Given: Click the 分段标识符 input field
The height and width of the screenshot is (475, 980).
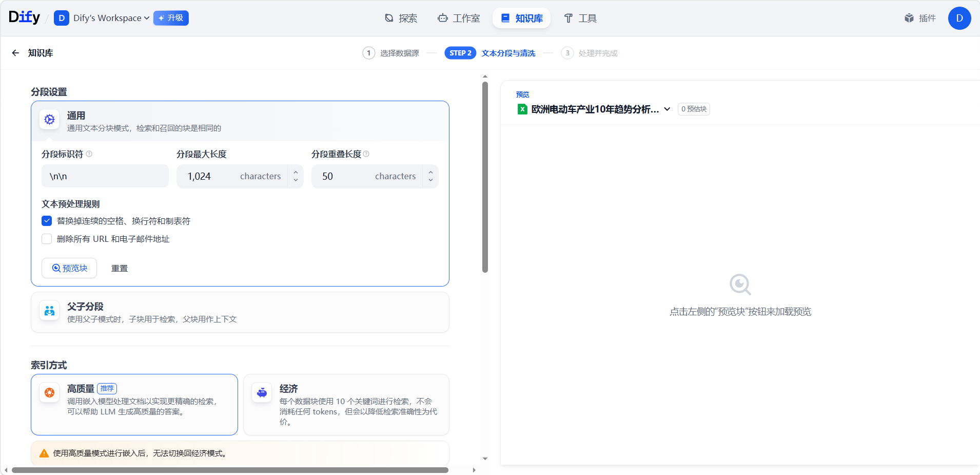Looking at the screenshot, I should 105,176.
